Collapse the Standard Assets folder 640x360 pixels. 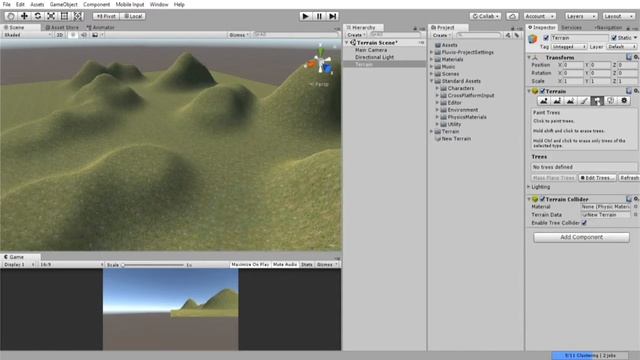431,81
